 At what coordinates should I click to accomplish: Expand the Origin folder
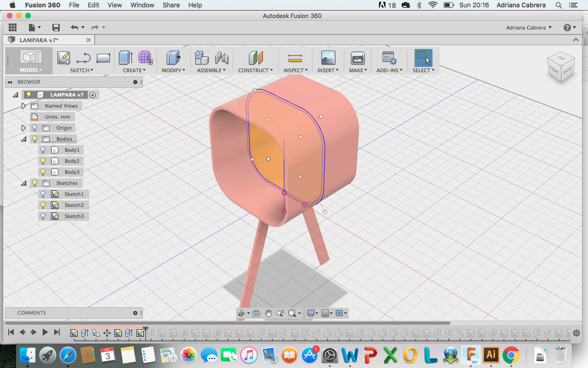click(24, 128)
